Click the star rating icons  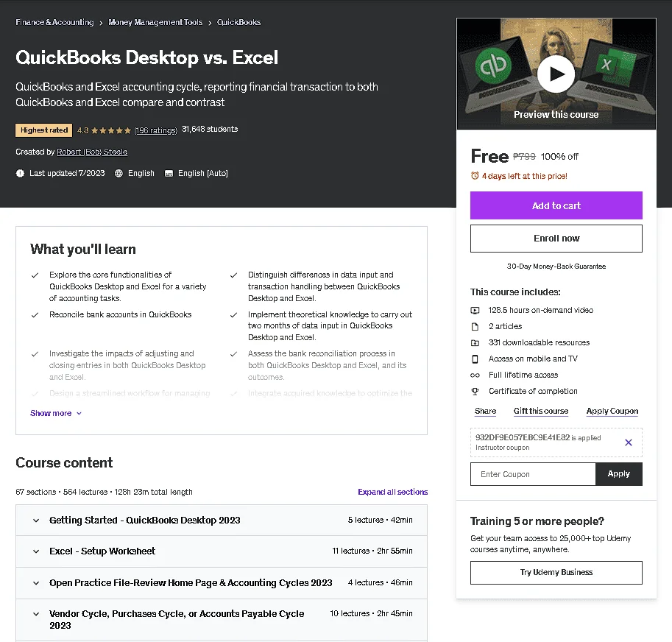click(111, 131)
